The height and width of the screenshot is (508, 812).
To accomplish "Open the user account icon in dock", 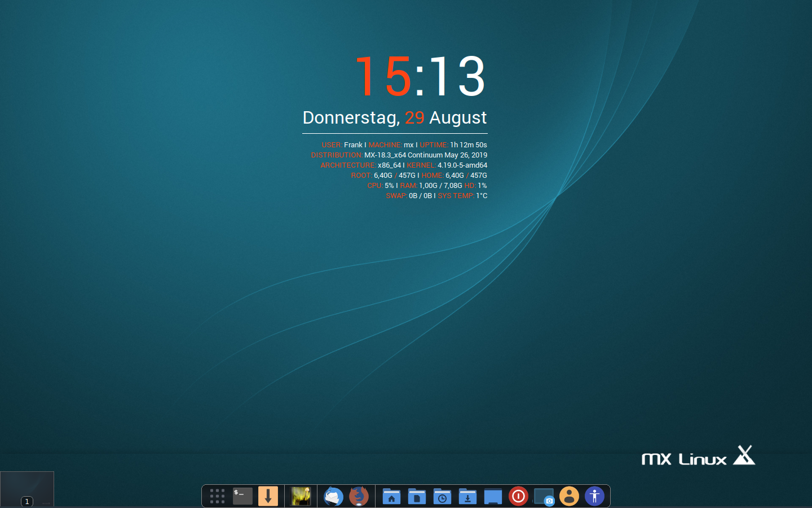I will 569,496.
